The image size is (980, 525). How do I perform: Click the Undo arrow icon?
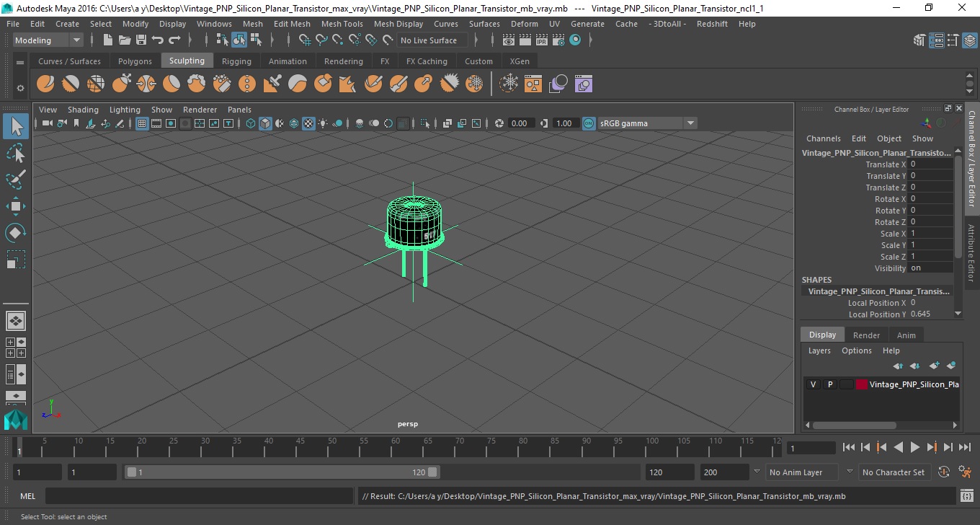click(158, 40)
